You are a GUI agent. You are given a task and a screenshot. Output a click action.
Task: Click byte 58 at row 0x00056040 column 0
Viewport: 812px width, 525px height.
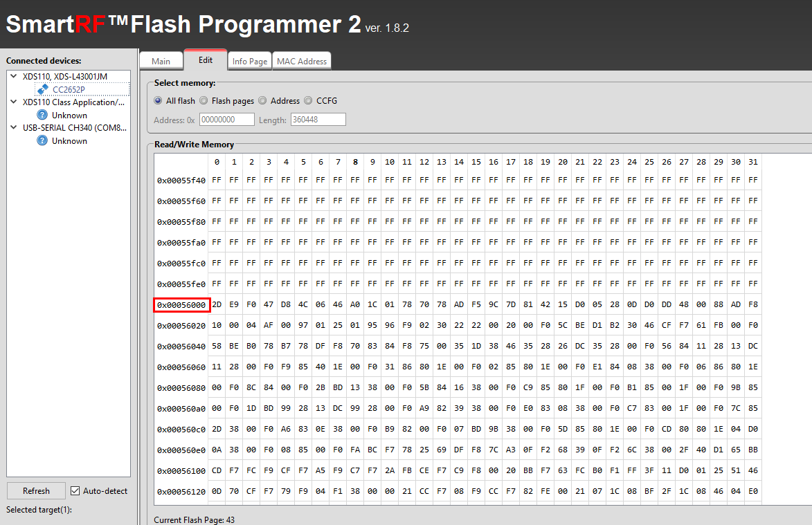[x=217, y=346]
